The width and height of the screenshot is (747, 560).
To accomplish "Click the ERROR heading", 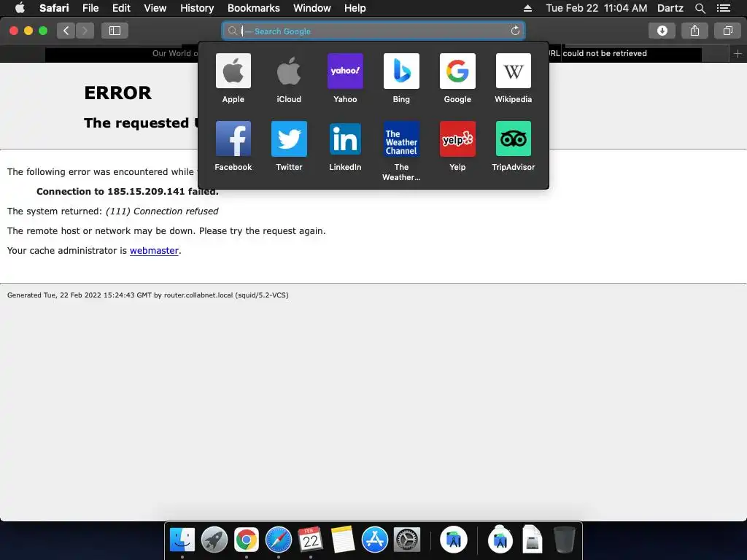I will [117, 93].
